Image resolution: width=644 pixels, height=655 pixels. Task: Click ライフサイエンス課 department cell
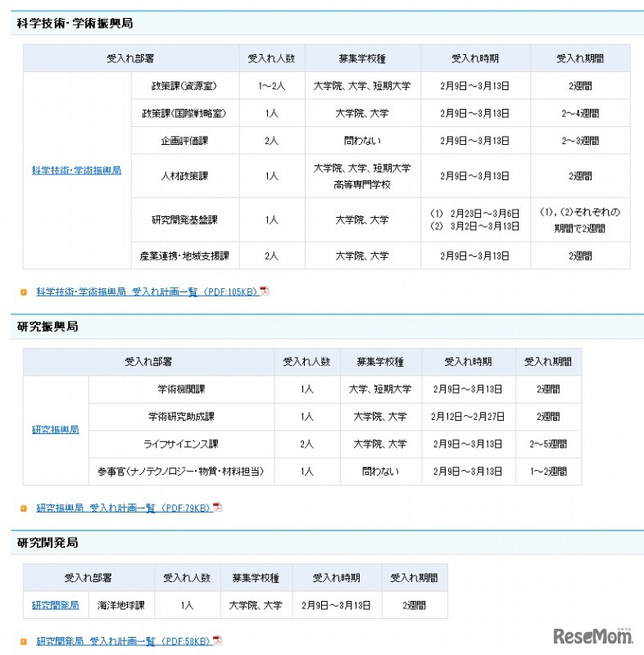coord(181,444)
